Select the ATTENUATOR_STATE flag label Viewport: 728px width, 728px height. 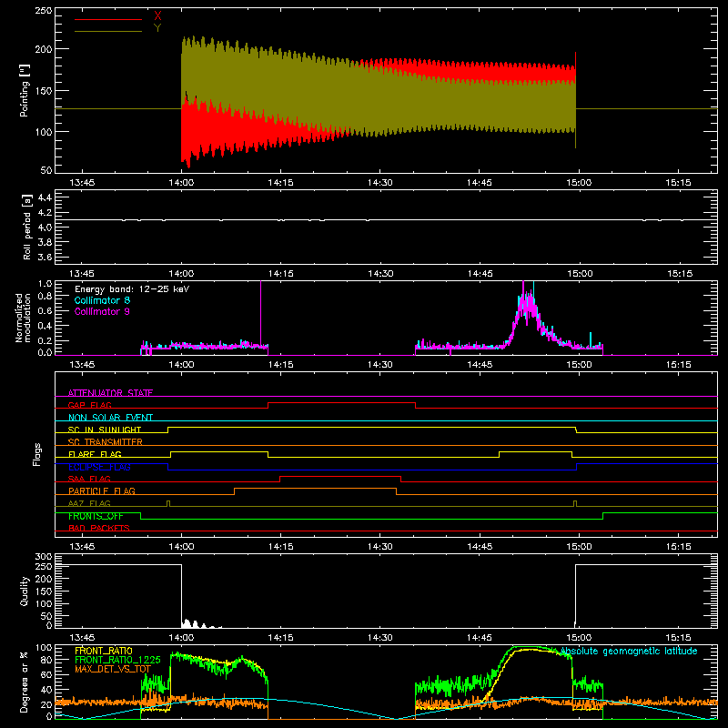click(x=110, y=393)
